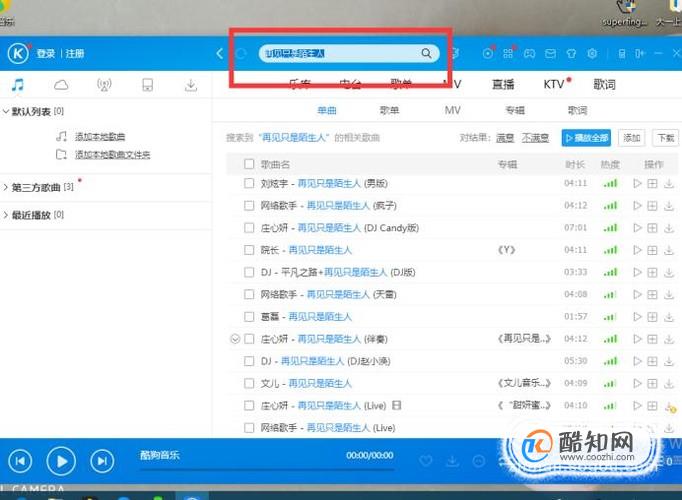The height and width of the screenshot is (500, 682).
Task: Open the radio broadcast tab icon
Action: click(x=104, y=85)
